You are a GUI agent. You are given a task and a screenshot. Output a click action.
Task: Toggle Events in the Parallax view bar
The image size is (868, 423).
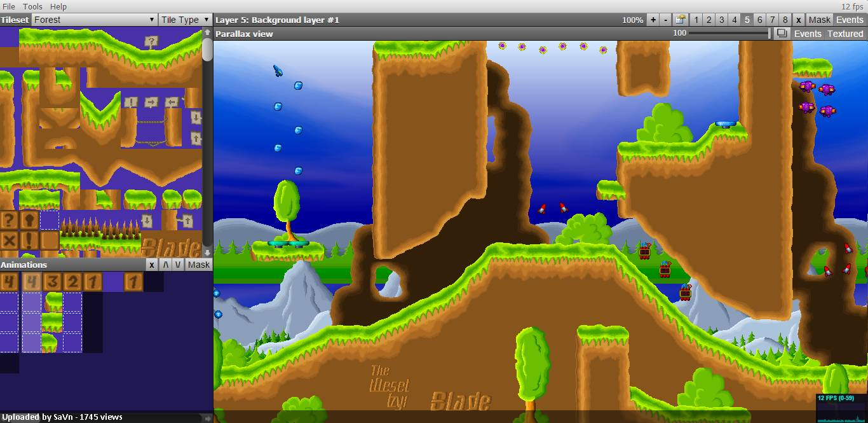808,34
